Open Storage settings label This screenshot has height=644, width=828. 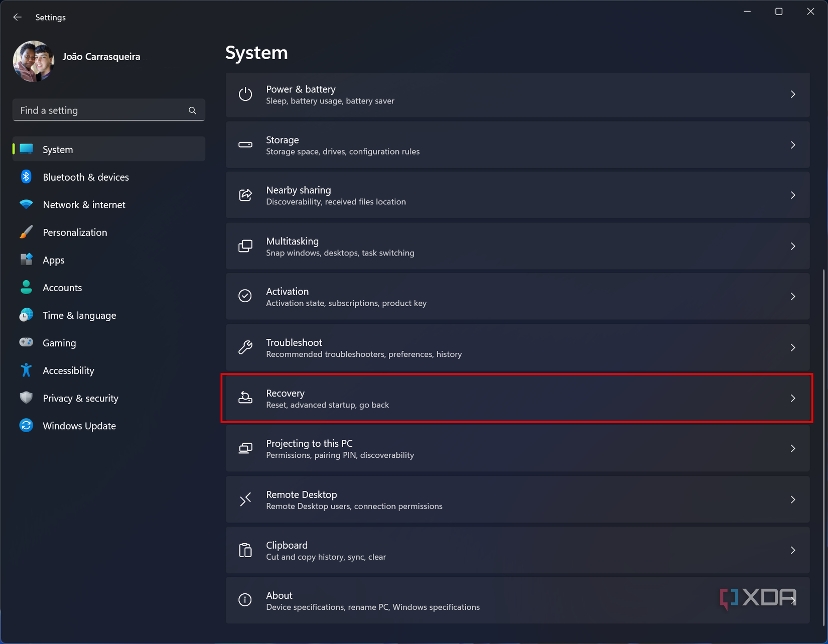pyautogui.click(x=282, y=140)
